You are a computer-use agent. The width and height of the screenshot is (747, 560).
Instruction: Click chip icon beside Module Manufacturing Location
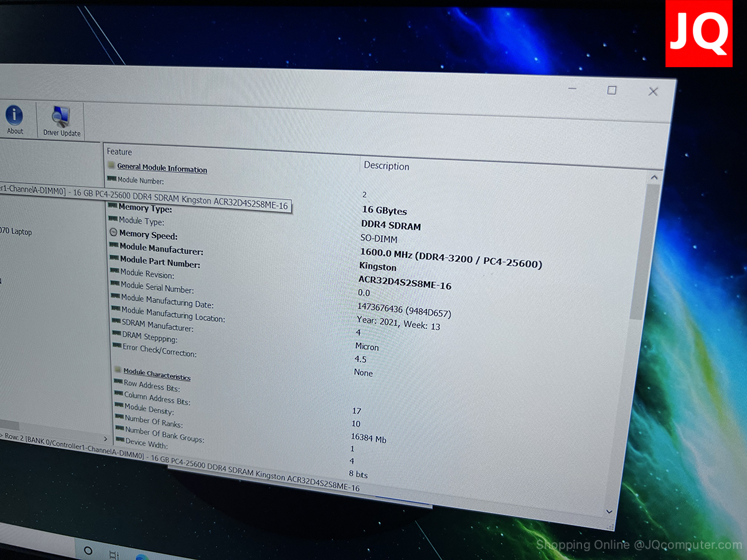(x=116, y=308)
